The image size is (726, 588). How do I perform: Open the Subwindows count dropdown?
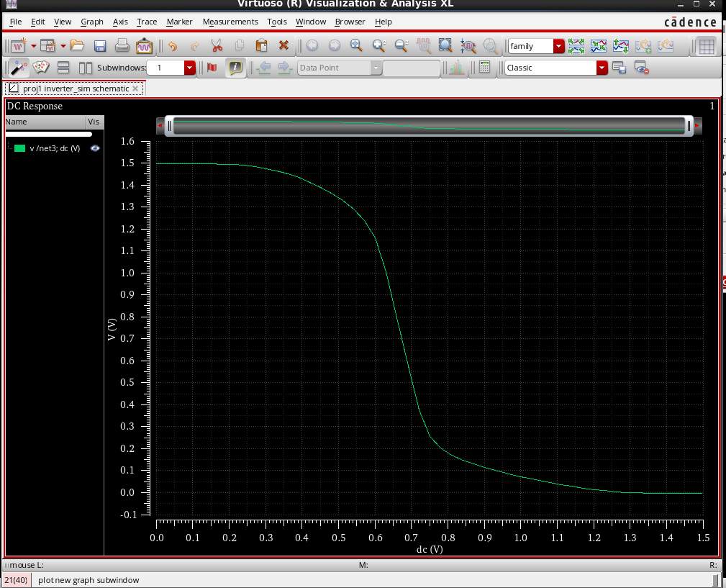pyautogui.click(x=190, y=68)
